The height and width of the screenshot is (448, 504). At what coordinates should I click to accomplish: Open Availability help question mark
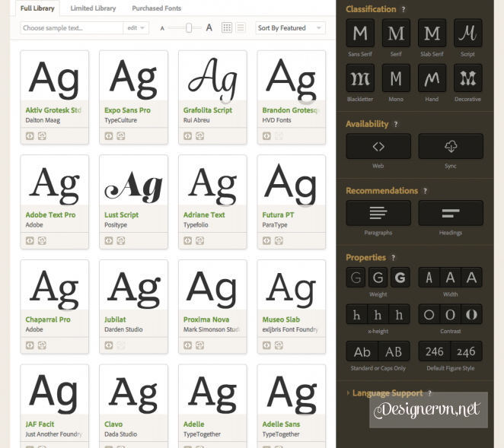click(396, 124)
